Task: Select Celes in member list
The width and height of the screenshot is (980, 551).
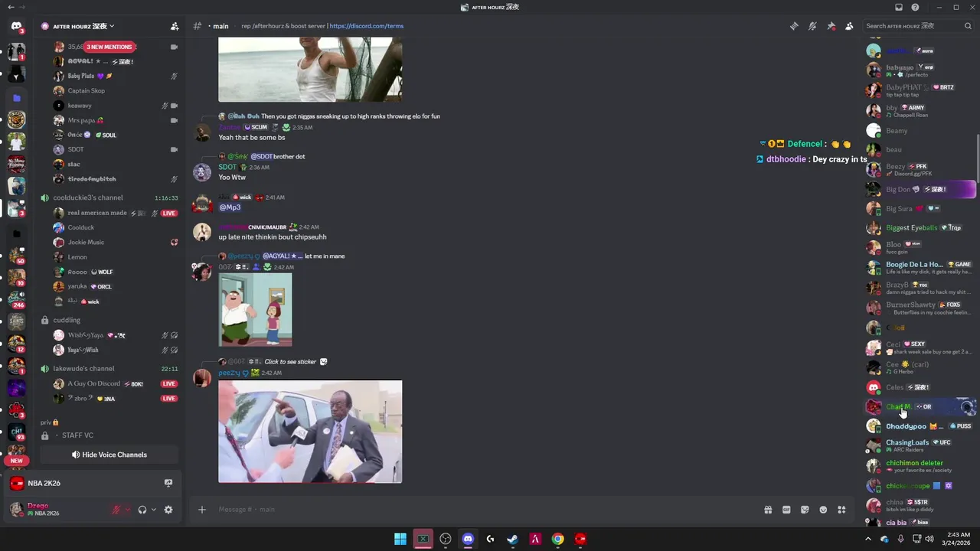Action: click(920, 387)
